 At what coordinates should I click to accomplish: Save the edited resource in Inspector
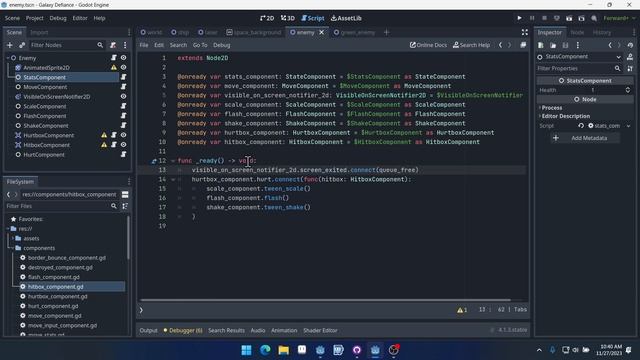tap(565, 45)
